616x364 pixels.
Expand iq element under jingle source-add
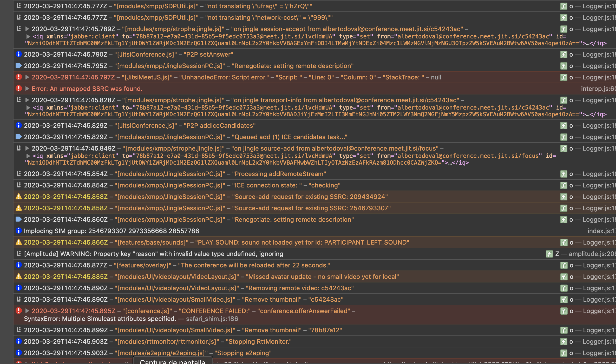click(28, 156)
